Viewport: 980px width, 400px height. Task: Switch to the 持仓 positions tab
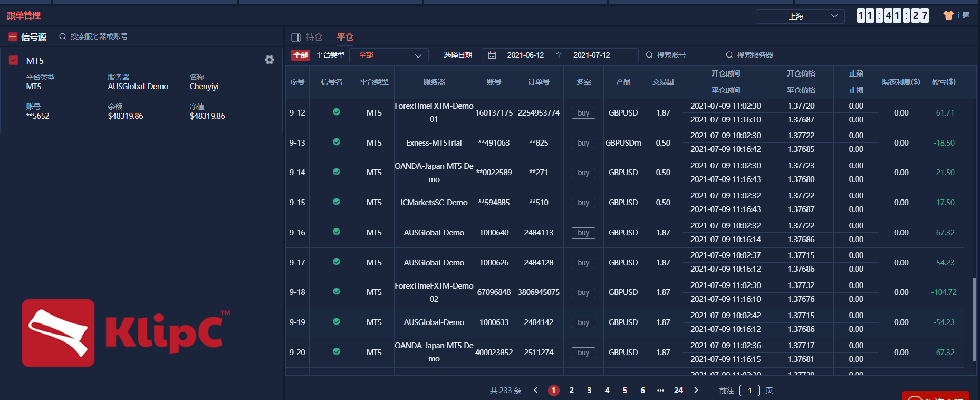[314, 37]
